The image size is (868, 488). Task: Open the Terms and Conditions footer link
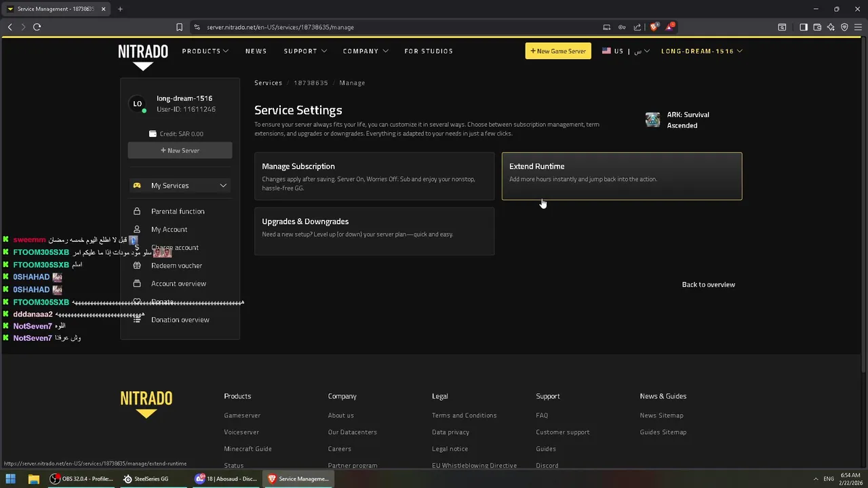point(464,415)
